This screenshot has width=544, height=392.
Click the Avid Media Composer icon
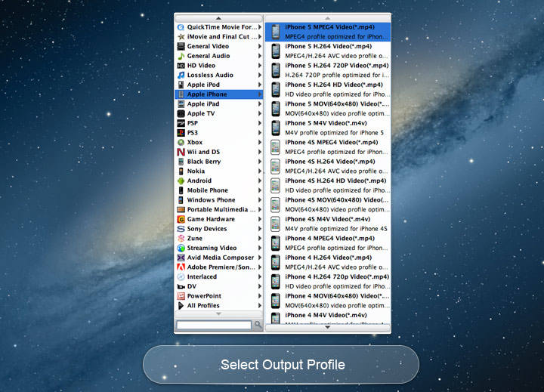click(181, 258)
